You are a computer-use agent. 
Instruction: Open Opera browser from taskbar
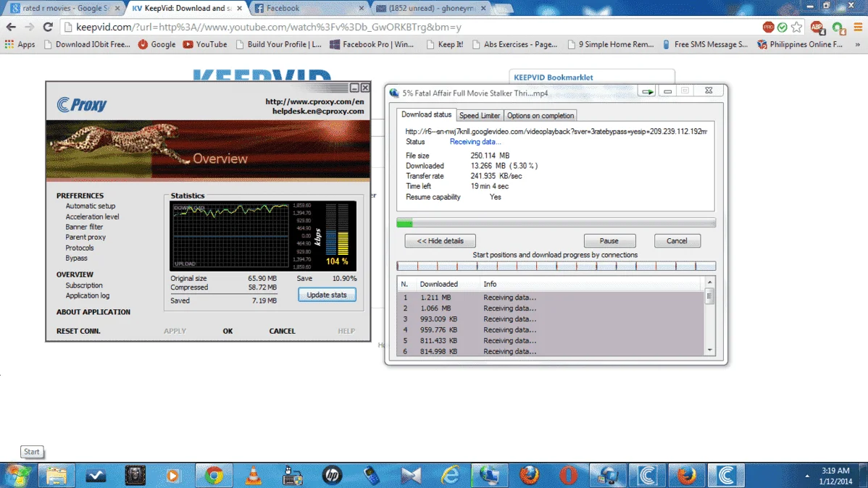[x=569, y=475]
